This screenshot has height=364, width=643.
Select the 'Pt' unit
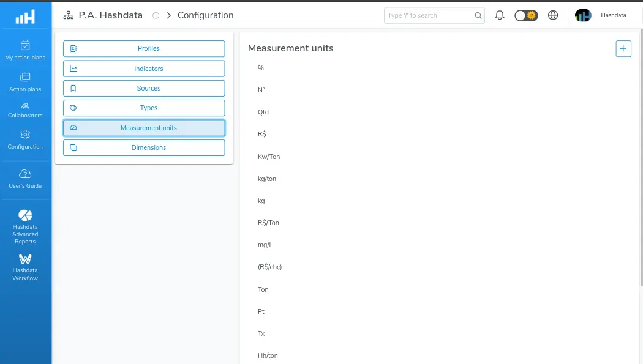pos(261,311)
